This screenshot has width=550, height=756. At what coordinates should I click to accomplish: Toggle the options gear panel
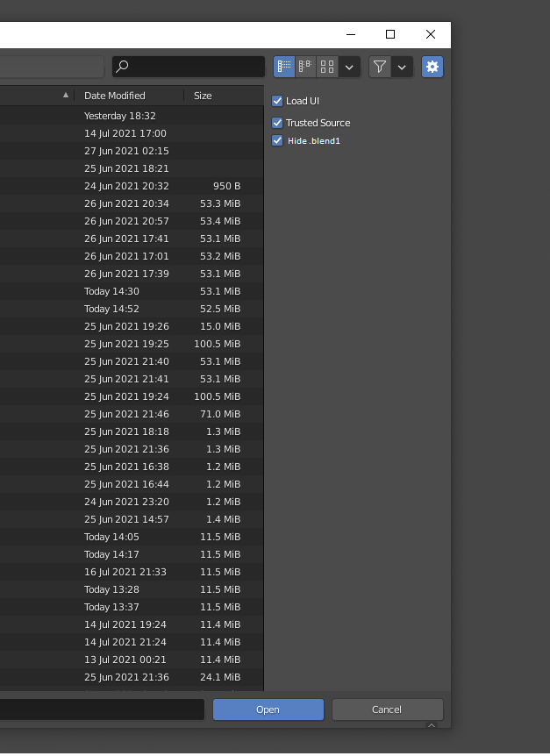click(432, 67)
